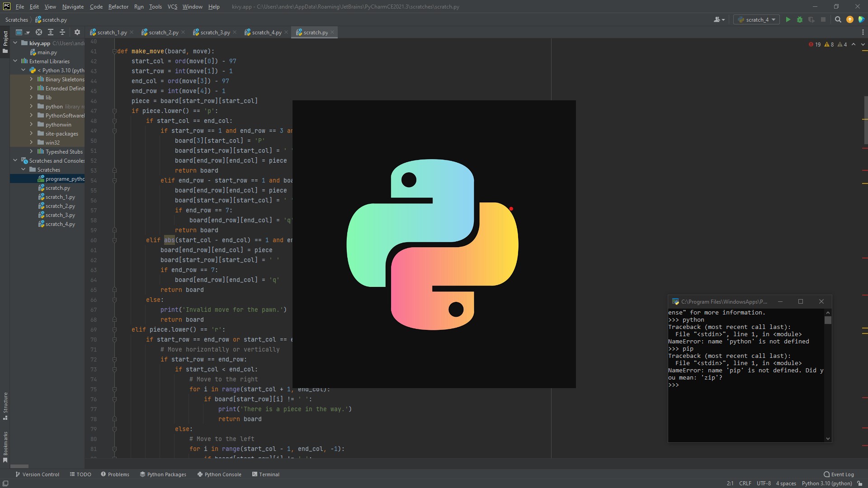Open the Python Packages tool window
Image resolution: width=868 pixels, height=488 pixels.
tap(163, 474)
